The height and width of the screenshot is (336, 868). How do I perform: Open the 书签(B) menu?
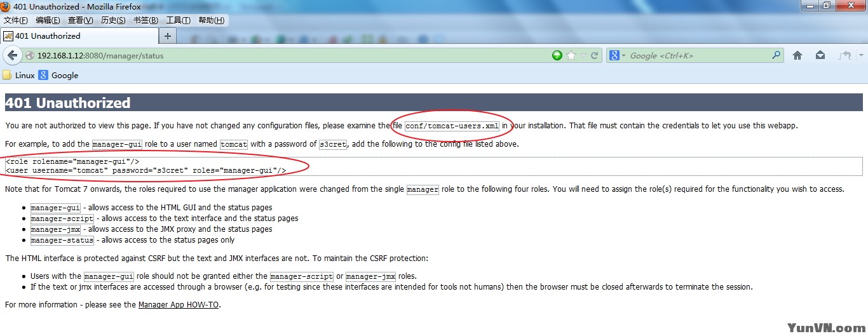[146, 20]
